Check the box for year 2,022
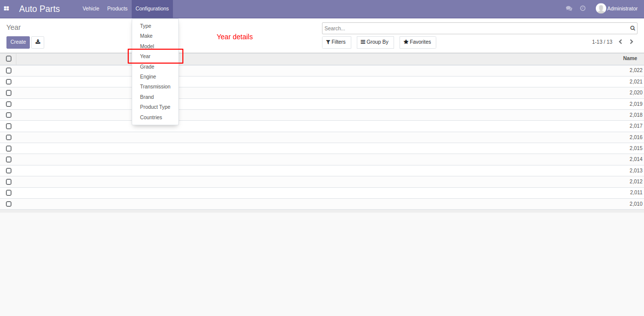 pyautogui.click(x=8, y=71)
